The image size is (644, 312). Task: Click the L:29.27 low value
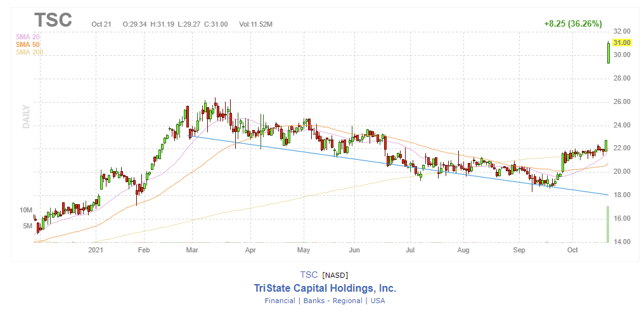click(x=190, y=24)
